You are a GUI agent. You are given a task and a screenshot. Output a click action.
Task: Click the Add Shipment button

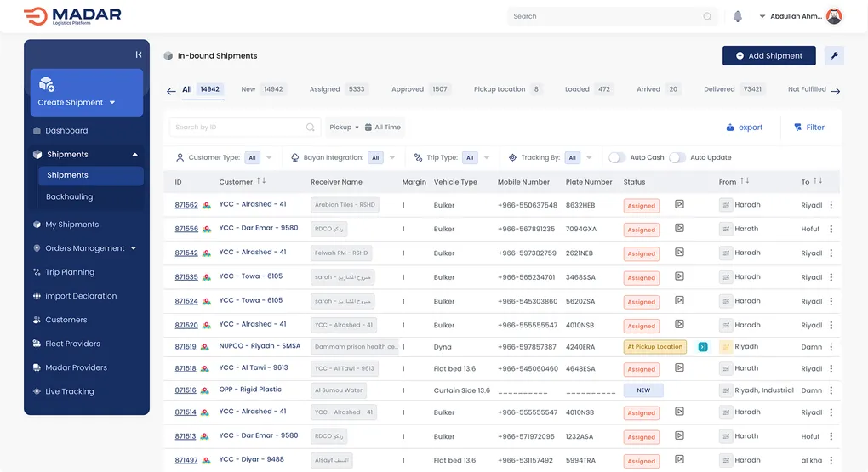coord(769,55)
